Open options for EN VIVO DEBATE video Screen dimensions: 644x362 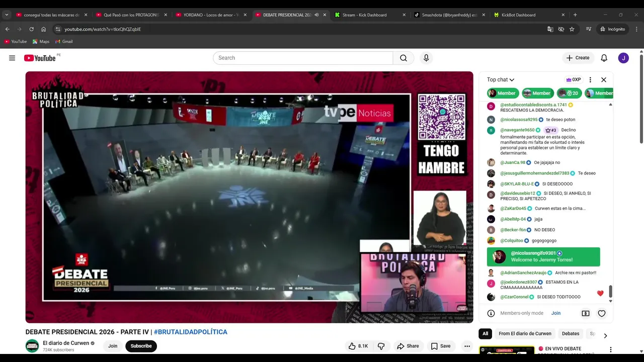[x=611, y=349]
